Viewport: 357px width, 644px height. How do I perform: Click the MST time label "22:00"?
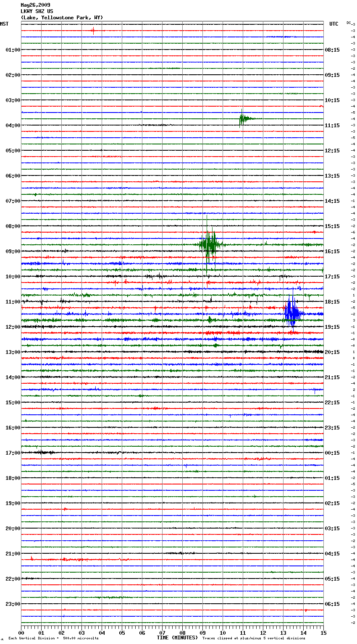tap(13, 579)
